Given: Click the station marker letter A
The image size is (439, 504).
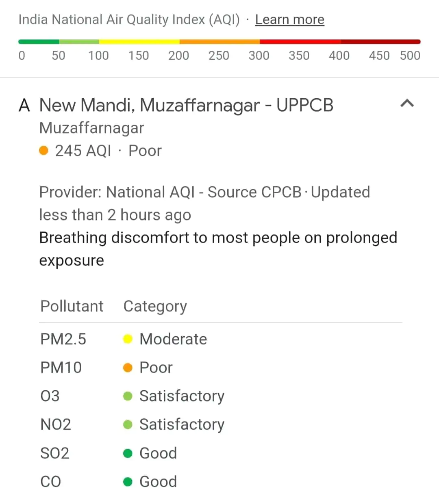Looking at the screenshot, I should point(24,105).
